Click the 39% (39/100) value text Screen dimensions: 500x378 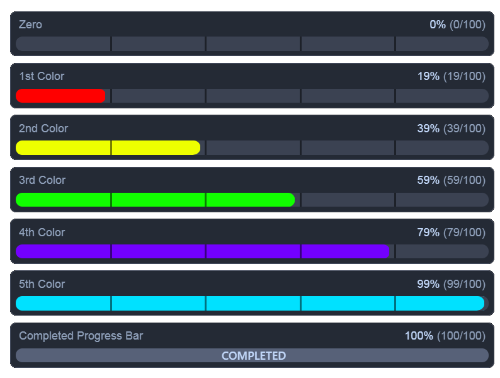451,128
